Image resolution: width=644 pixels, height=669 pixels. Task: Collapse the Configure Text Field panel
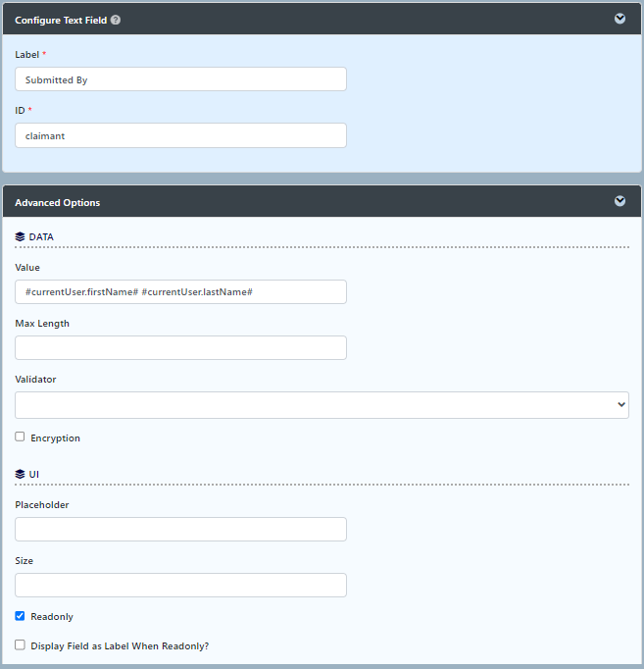click(x=619, y=19)
